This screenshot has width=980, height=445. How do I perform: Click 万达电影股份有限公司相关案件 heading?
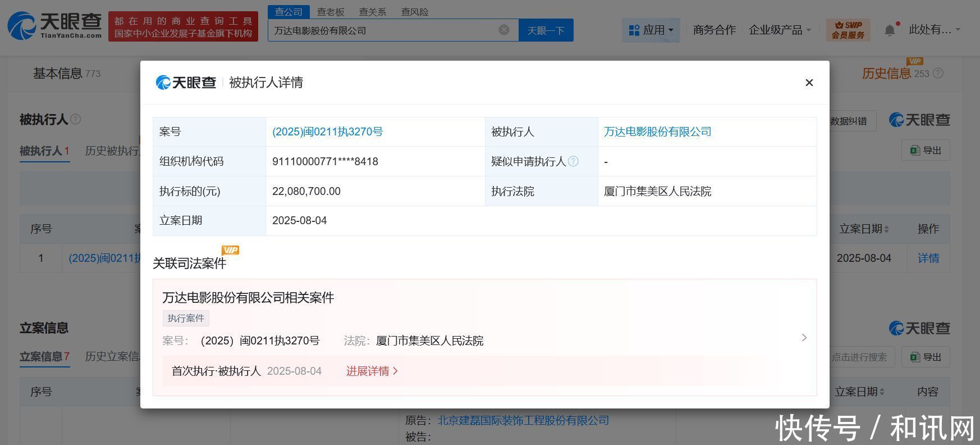[x=248, y=297]
